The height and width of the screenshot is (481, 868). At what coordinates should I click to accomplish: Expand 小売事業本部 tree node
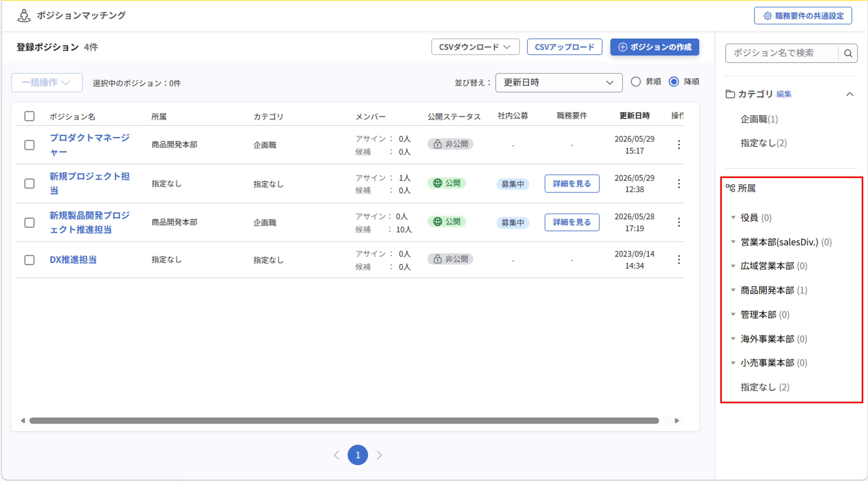(733, 363)
